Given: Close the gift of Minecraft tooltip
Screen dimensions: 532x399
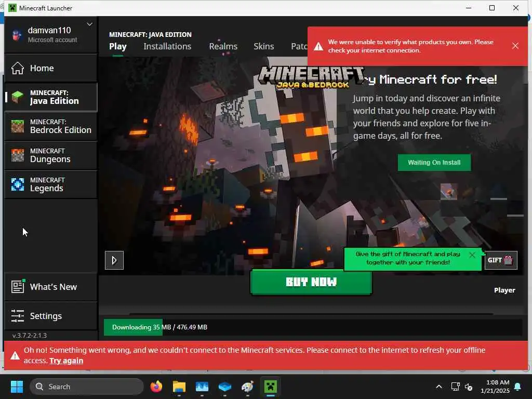Looking at the screenshot, I should 472,255.
